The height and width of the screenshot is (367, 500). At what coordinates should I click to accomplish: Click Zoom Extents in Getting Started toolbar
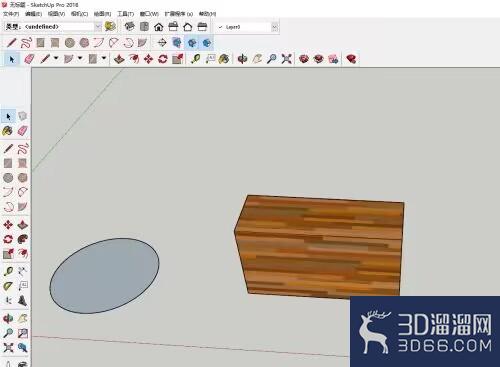click(x=286, y=59)
